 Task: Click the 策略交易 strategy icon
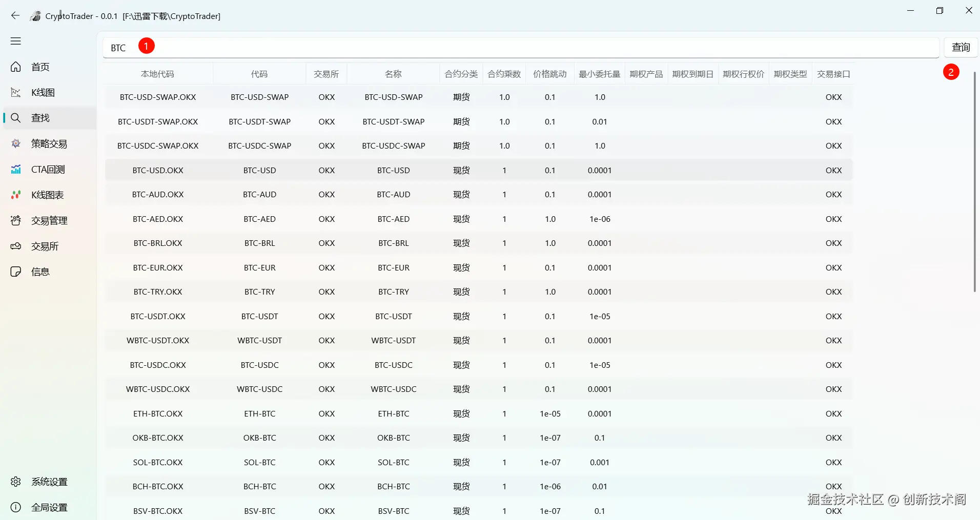(x=16, y=143)
